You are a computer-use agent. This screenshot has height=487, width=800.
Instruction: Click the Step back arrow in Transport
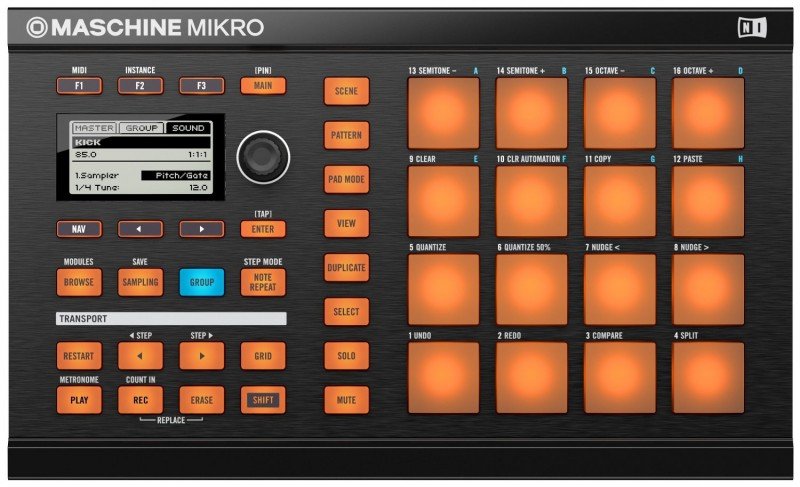point(140,356)
